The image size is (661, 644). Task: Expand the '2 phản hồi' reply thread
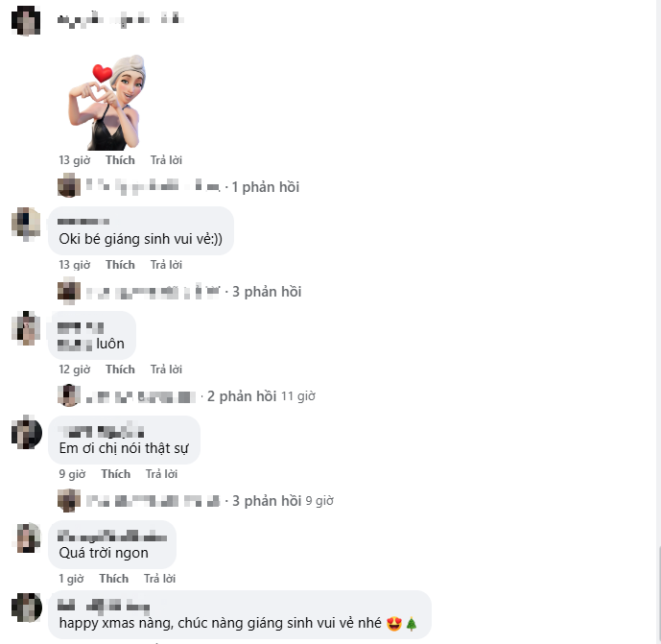click(242, 396)
